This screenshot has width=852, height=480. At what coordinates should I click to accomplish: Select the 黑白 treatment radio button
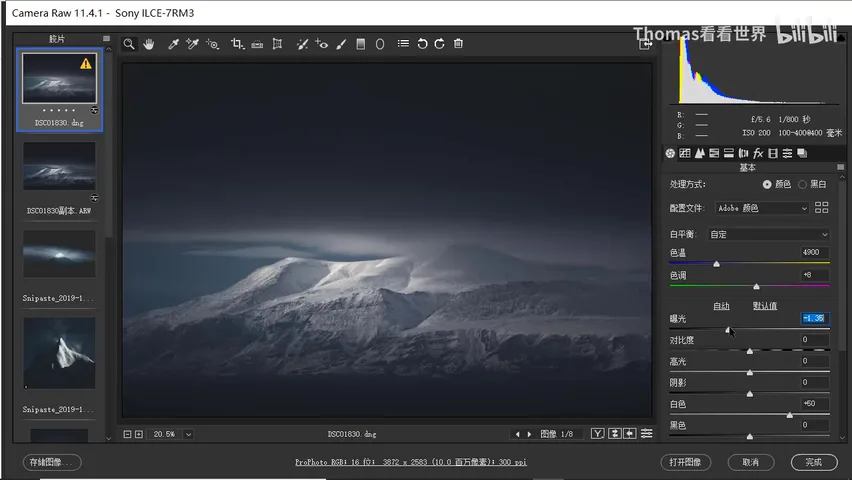point(802,184)
